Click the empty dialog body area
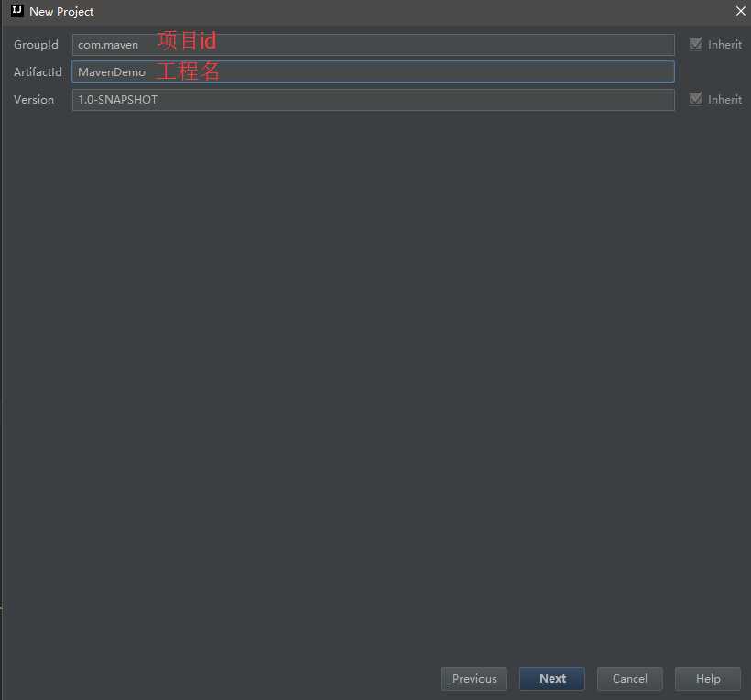751x700 pixels. 375,383
